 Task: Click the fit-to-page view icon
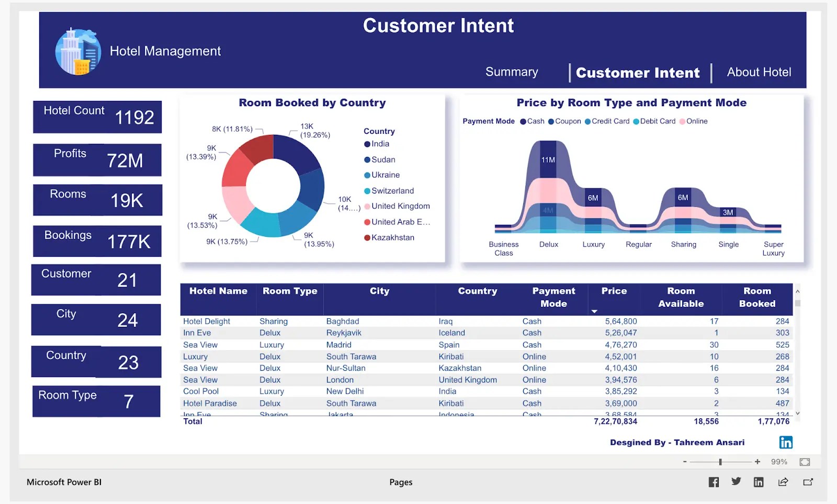[804, 462]
